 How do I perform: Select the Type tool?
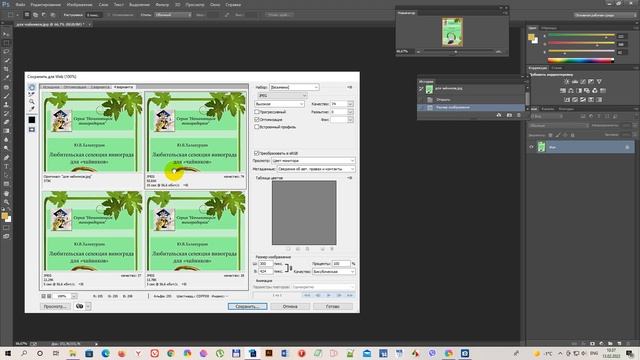(6, 167)
